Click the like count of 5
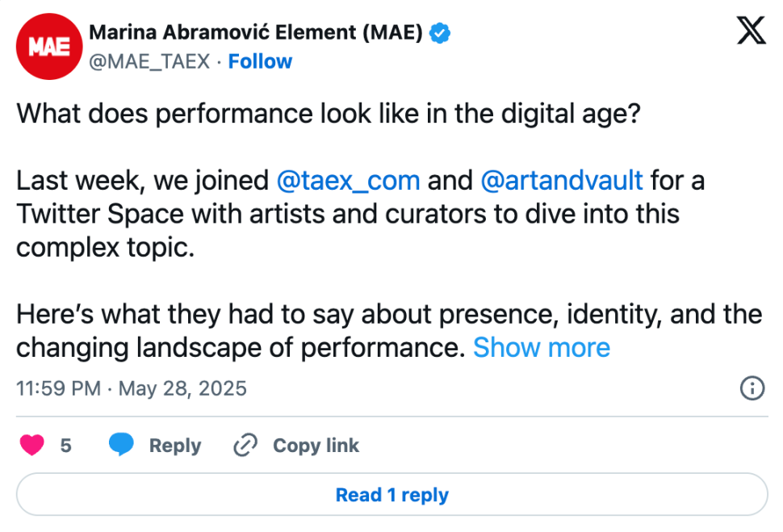783x532 pixels. tap(66, 445)
